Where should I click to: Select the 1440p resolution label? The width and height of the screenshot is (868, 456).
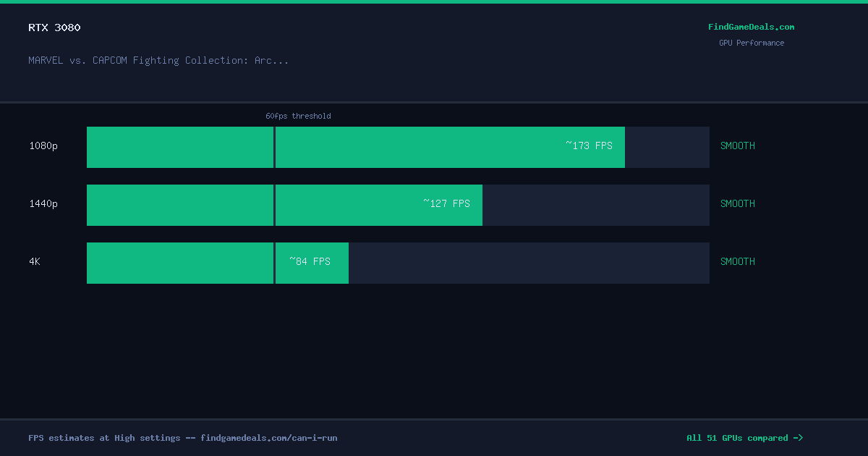(x=43, y=203)
